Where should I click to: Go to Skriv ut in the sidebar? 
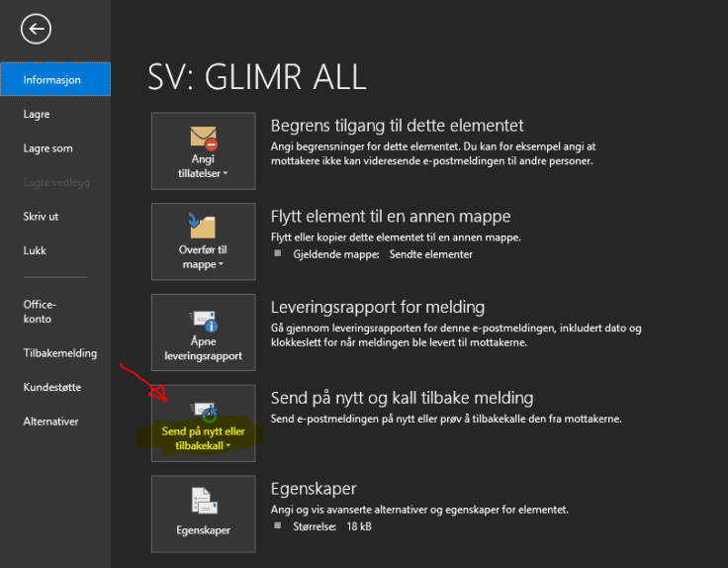click(42, 216)
